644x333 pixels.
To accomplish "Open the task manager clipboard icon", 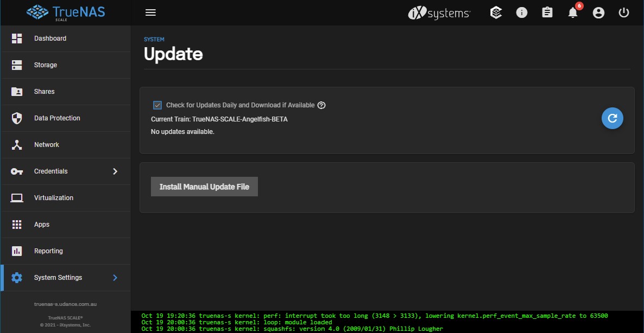I will [x=547, y=12].
